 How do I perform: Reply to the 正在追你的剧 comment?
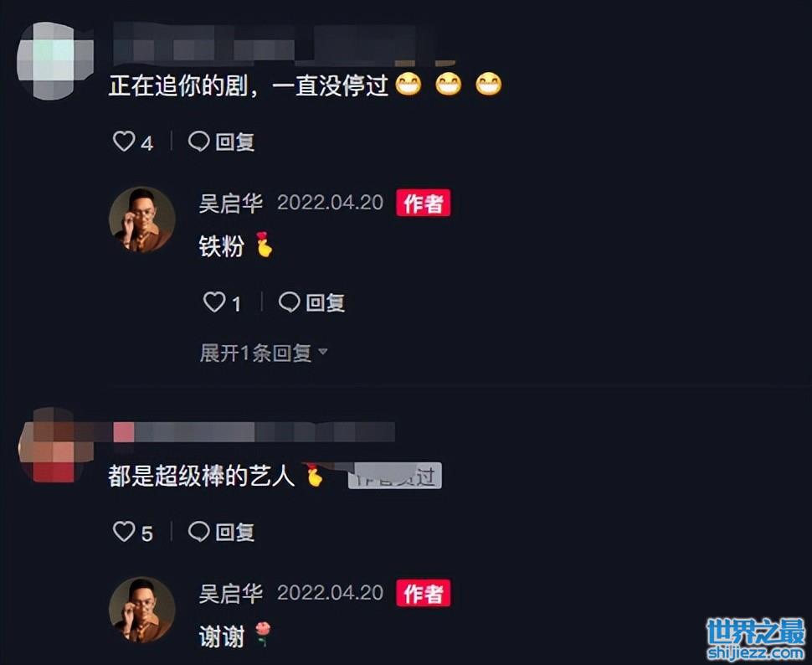pos(221,142)
